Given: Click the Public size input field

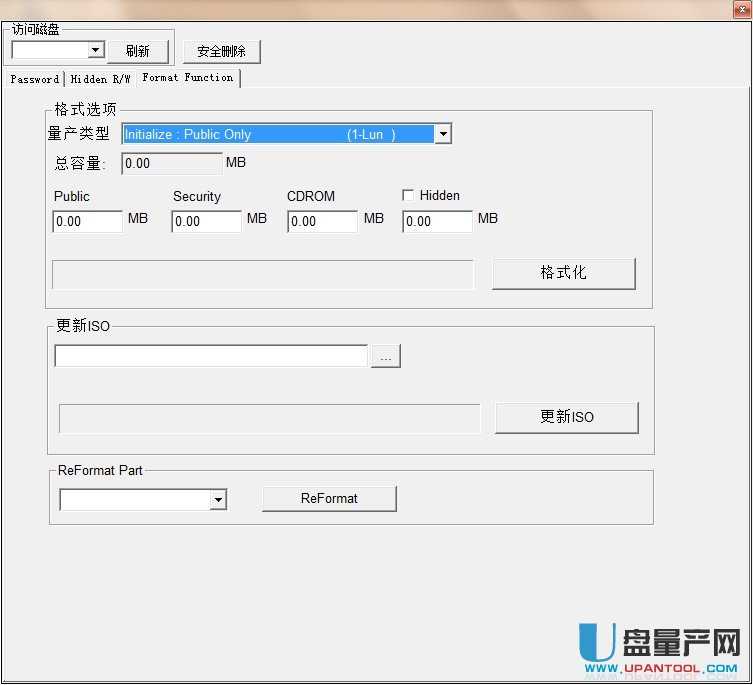Looking at the screenshot, I should pos(87,221).
